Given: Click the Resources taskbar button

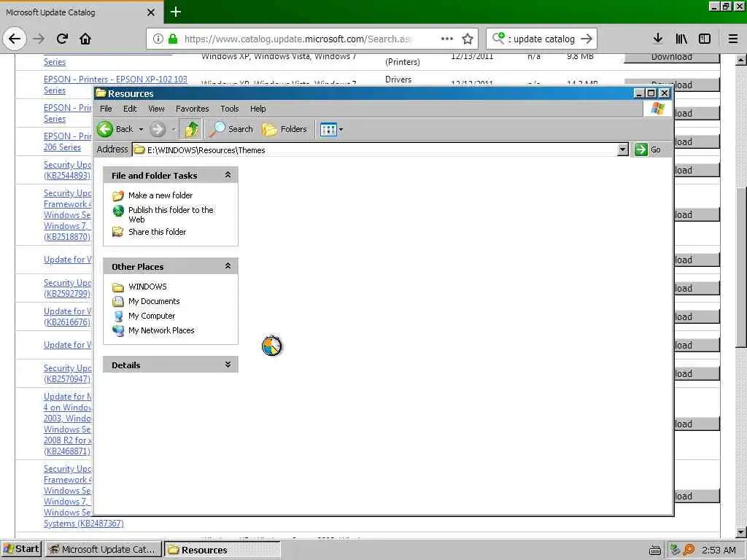Looking at the screenshot, I should 223,550.
